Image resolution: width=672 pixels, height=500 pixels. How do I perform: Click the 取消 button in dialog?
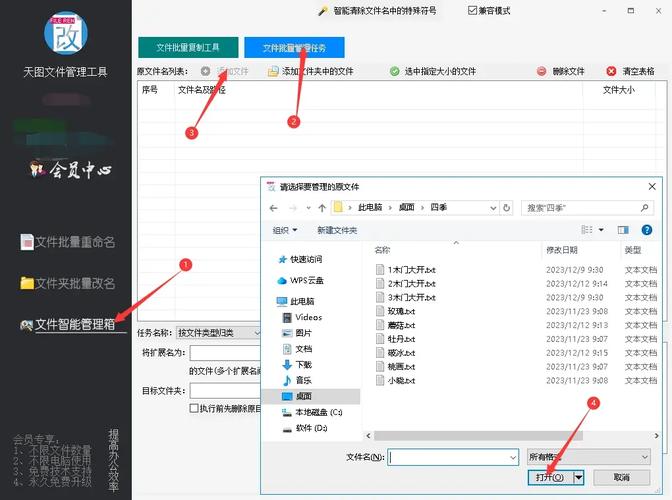pyautogui.click(x=621, y=478)
